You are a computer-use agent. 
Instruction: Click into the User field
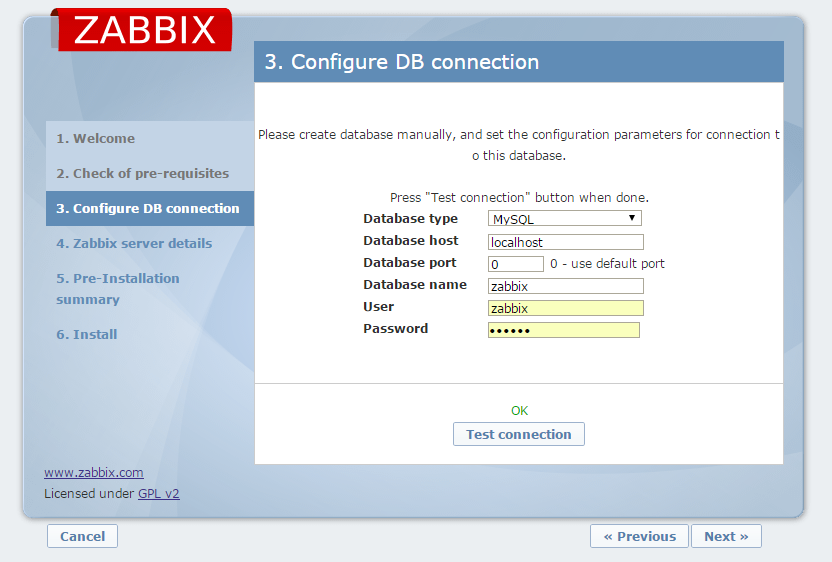566,308
